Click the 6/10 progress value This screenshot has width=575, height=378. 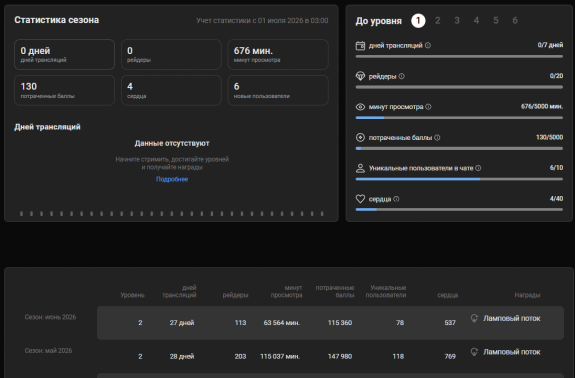pos(556,168)
